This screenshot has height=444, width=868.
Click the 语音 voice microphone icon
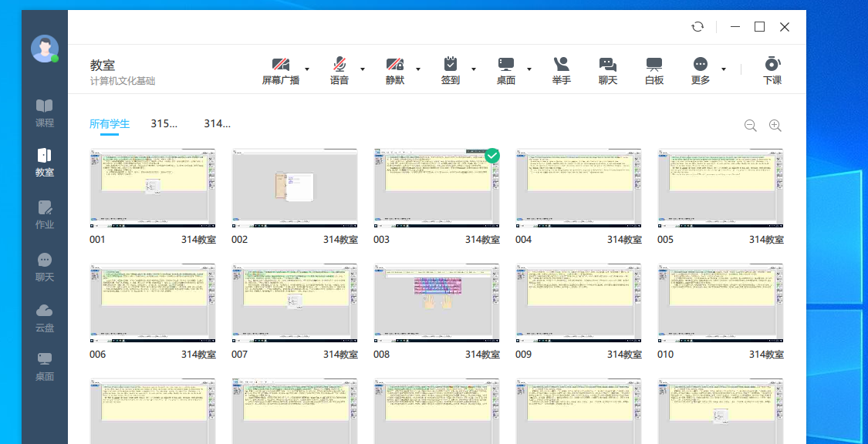point(339,65)
